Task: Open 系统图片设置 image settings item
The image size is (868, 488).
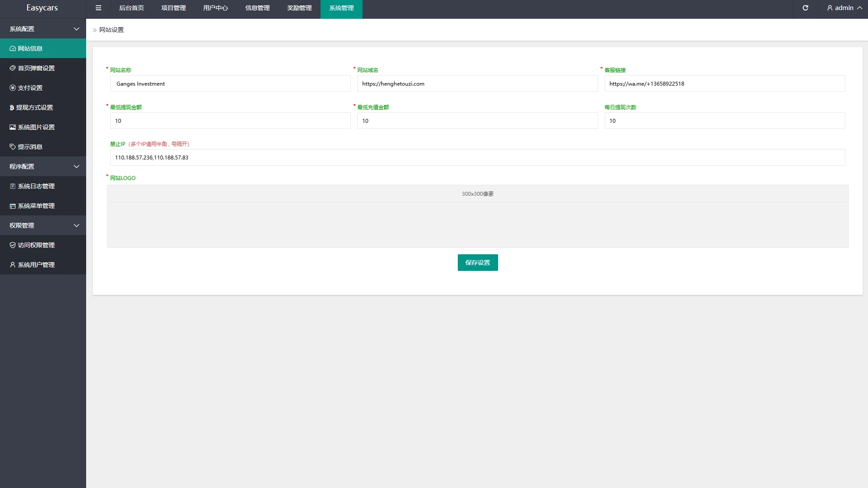Action: click(x=36, y=127)
